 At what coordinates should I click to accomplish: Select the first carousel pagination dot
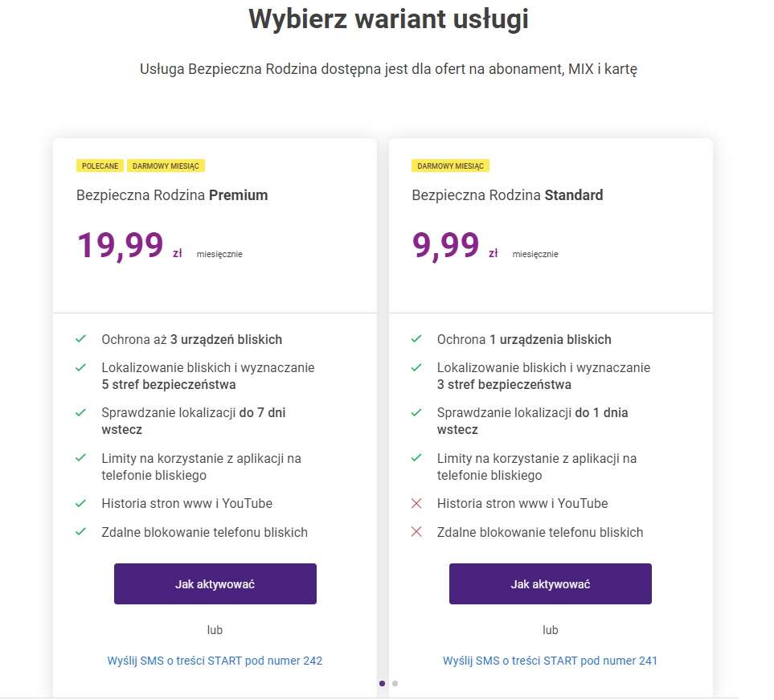click(382, 683)
